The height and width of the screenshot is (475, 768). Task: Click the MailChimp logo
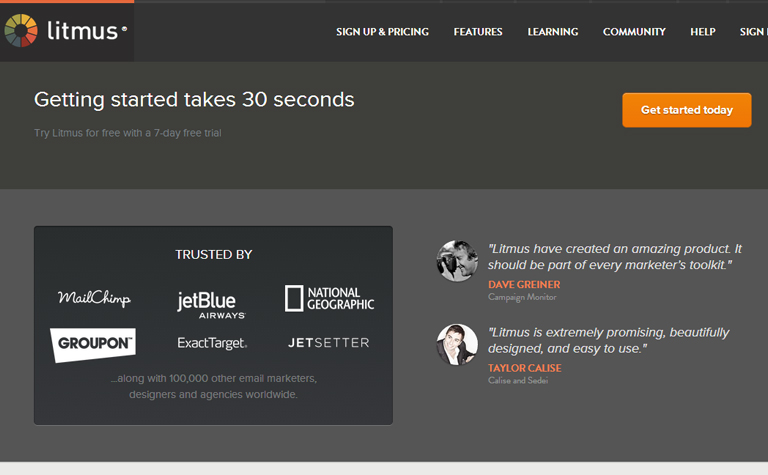tap(94, 298)
